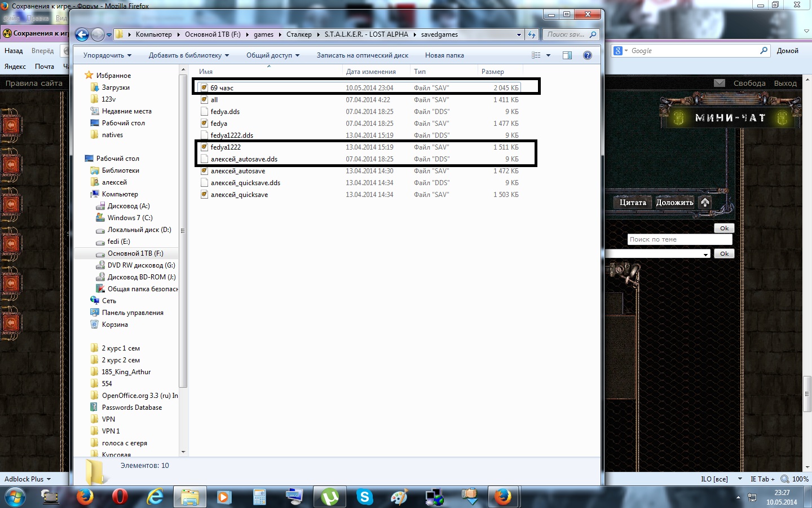Click Explorer's forward arrow button
This screenshot has width=812, height=508.
pyautogui.click(x=98, y=34)
